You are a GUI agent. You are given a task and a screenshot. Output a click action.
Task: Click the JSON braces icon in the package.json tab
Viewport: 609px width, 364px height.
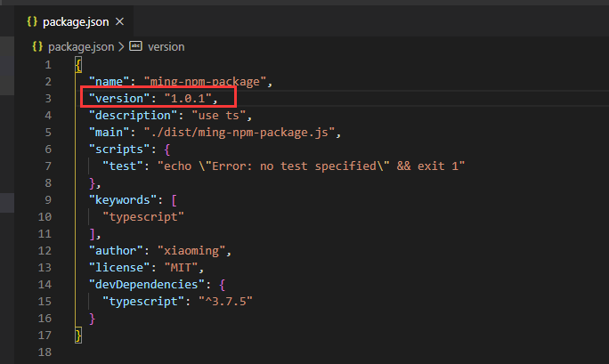coord(30,20)
